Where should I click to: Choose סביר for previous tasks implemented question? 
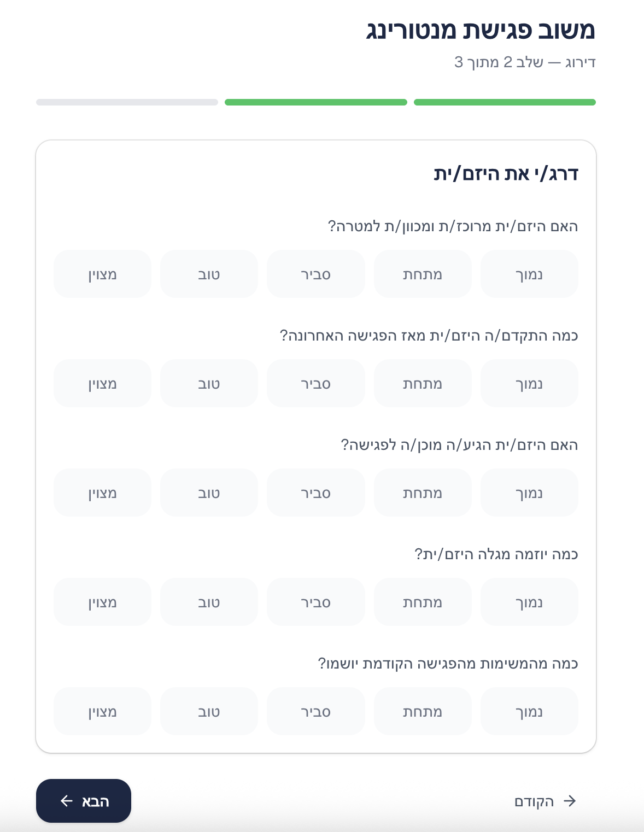315,711
